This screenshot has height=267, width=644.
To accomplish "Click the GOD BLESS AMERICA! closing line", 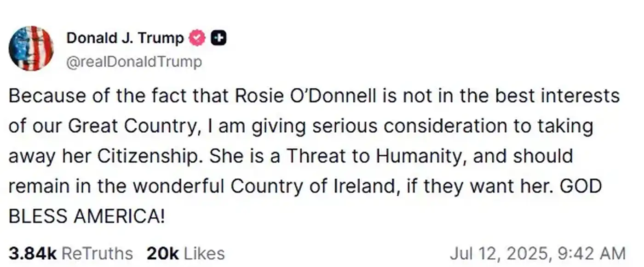I will (86, 216).
